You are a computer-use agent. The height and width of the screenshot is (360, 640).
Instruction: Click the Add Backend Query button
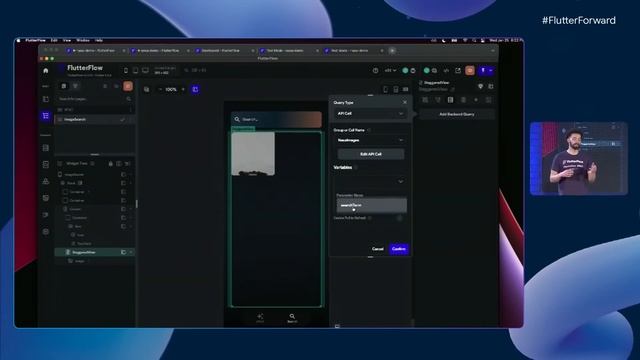457,114
